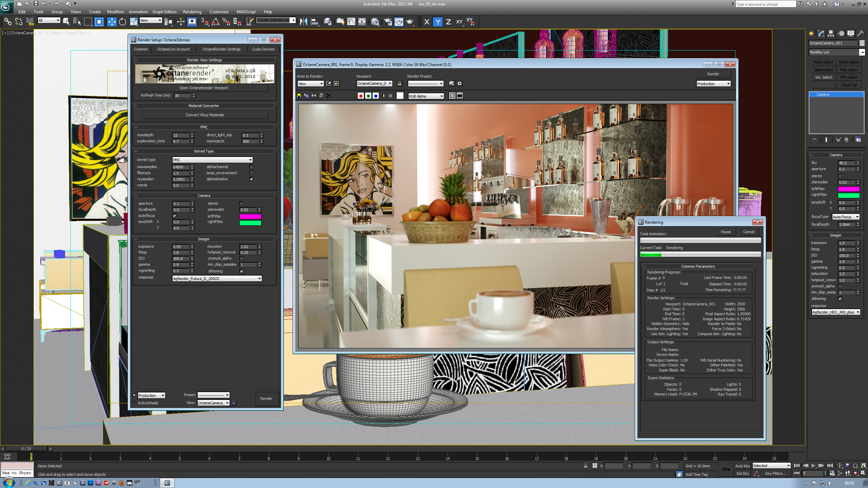Cancel the rendering in progress

749,232
